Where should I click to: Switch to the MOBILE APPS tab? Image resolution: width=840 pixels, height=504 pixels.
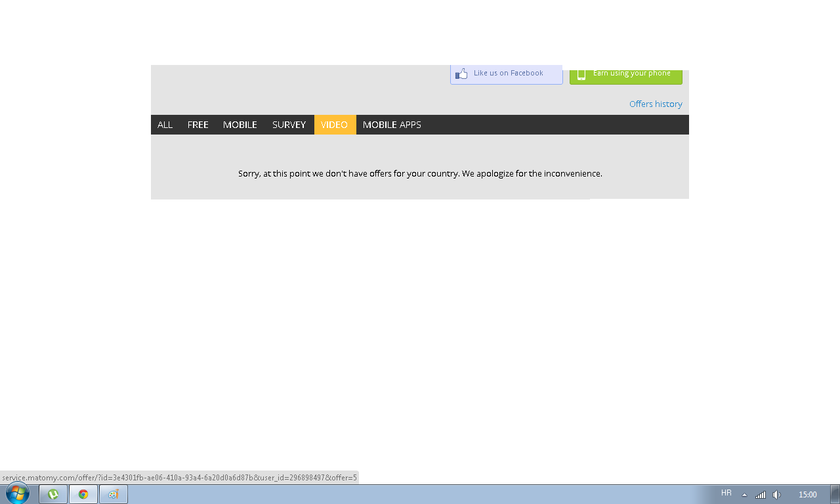(392, 125)
